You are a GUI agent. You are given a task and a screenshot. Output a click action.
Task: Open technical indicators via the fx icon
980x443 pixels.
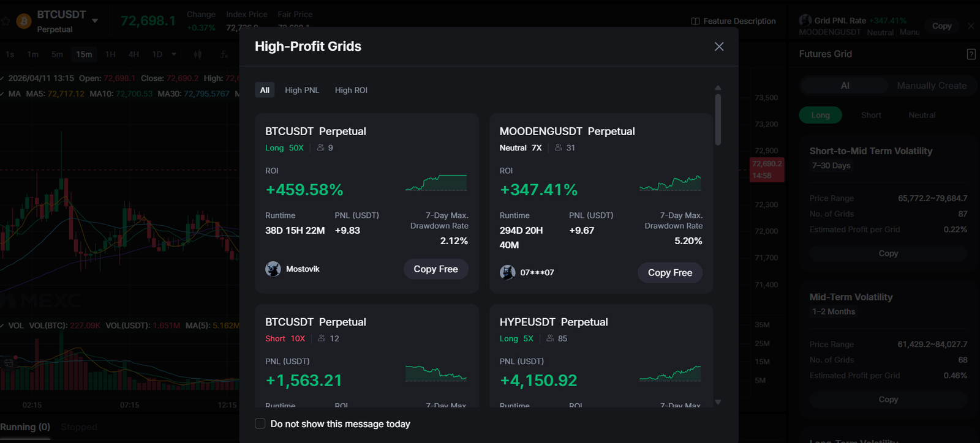coord(224,54)
